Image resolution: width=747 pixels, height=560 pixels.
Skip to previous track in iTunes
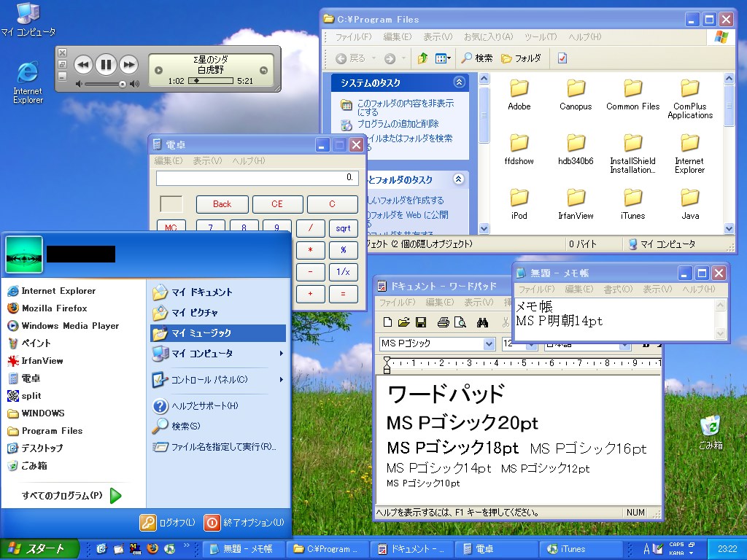pos(83,65)
